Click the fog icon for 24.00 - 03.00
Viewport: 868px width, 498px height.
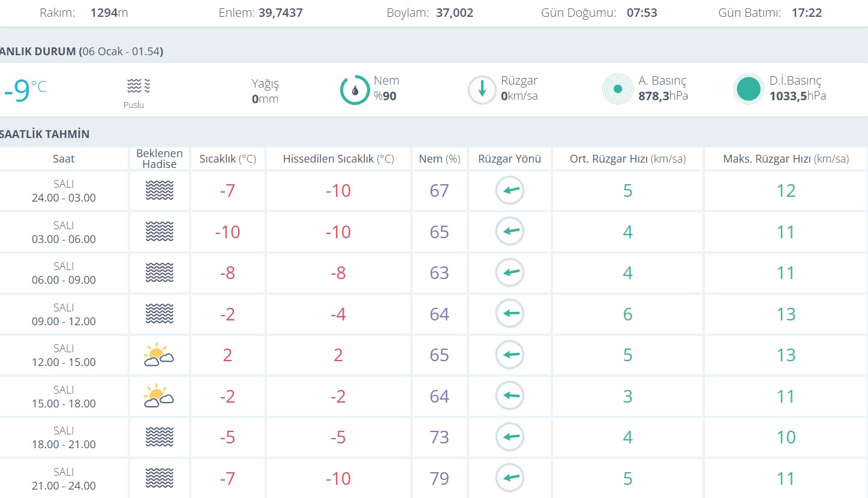coord(159,191)
